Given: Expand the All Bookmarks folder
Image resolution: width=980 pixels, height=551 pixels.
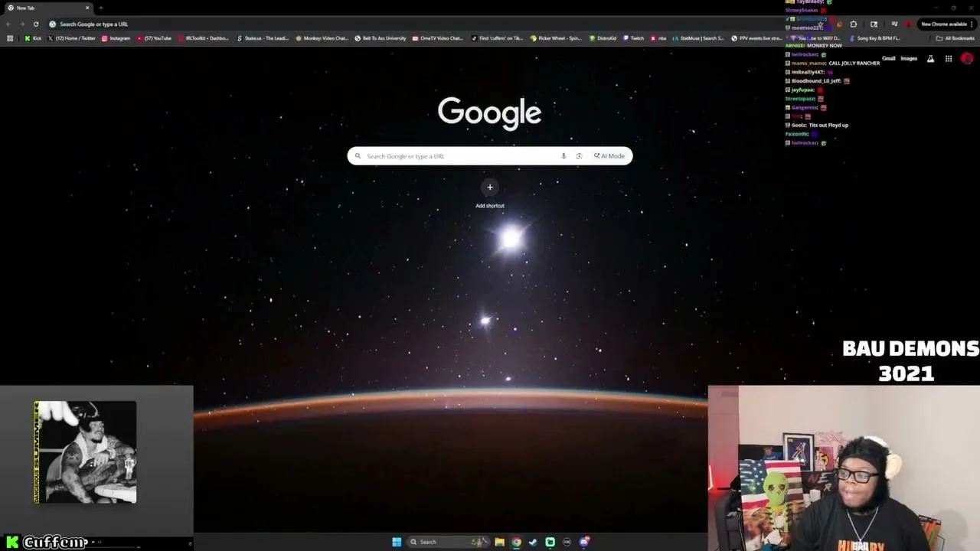Looking at the screenshot, I should pos(955,38).
